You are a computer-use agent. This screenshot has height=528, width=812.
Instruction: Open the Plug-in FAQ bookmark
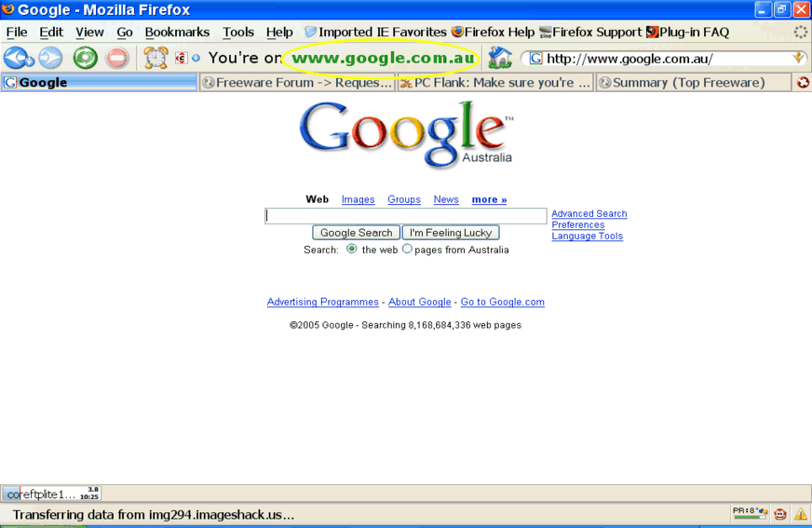pos(688,32)
